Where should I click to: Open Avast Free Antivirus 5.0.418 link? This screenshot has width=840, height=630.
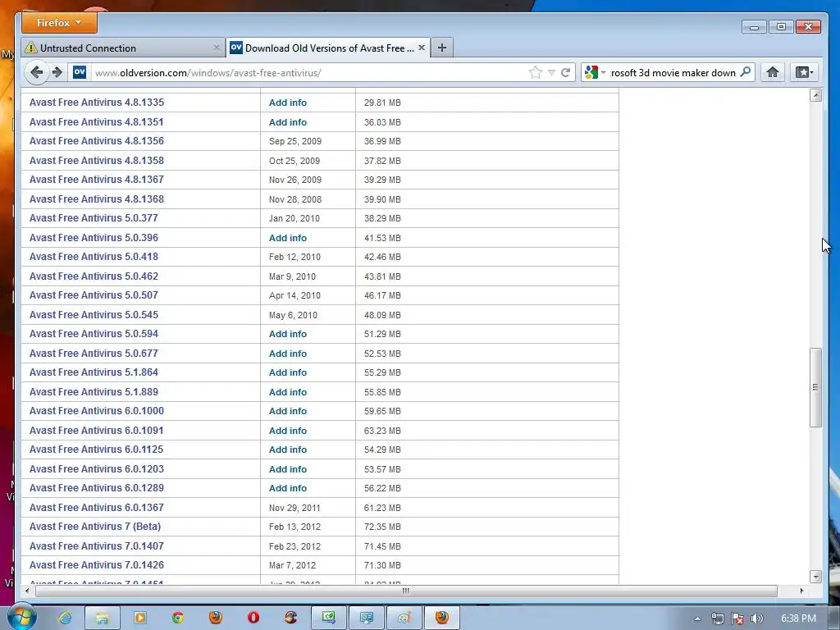pos(94,257)
